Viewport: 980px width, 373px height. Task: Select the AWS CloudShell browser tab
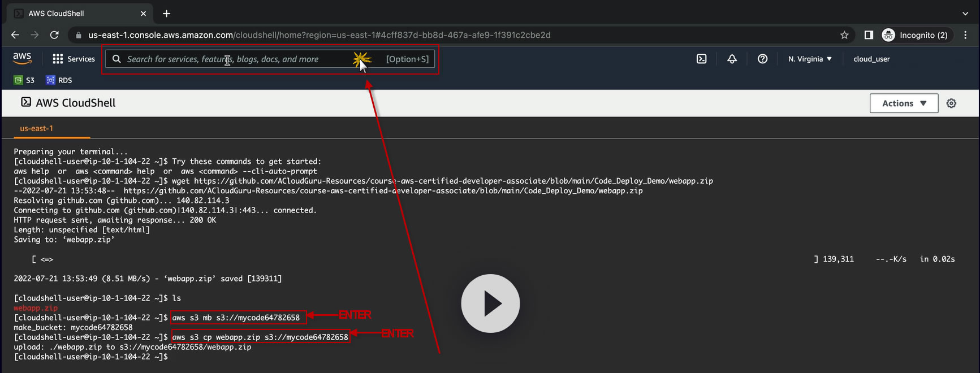79,14
